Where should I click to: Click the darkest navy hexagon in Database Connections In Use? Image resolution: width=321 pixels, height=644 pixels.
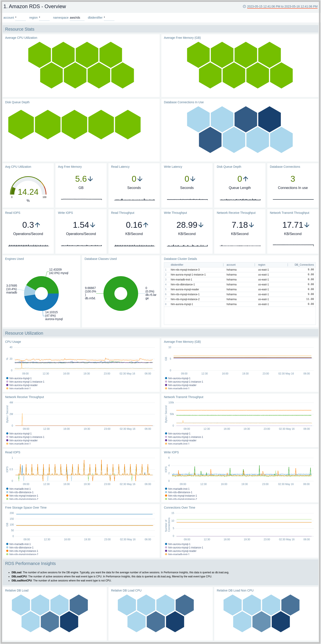(269, 119)
